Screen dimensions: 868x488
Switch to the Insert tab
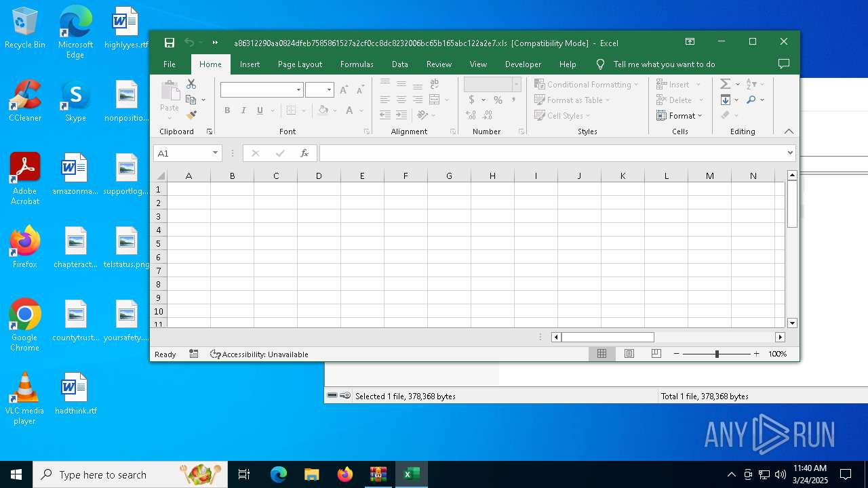coord(250,64)
